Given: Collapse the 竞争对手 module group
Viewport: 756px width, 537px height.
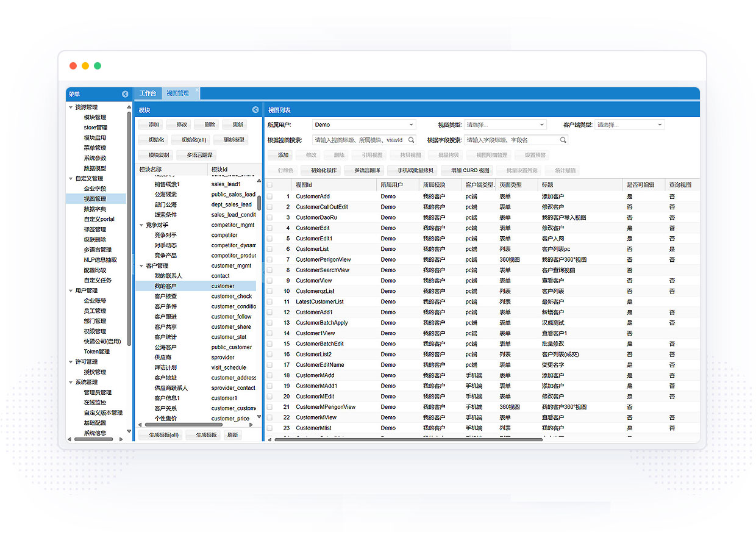Looking at the screenshot, I should pyautogui.click(x=141, y=225).
